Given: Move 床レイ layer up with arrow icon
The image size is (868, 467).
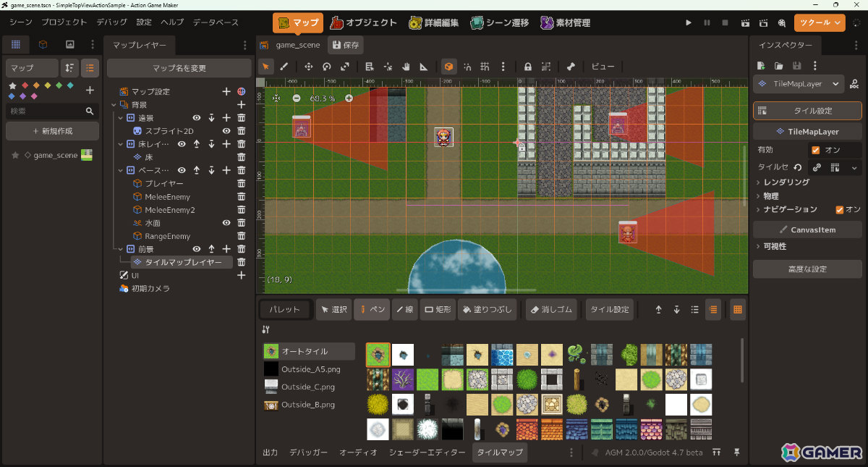Looking at the screenshot, I should tap(197, 144).
